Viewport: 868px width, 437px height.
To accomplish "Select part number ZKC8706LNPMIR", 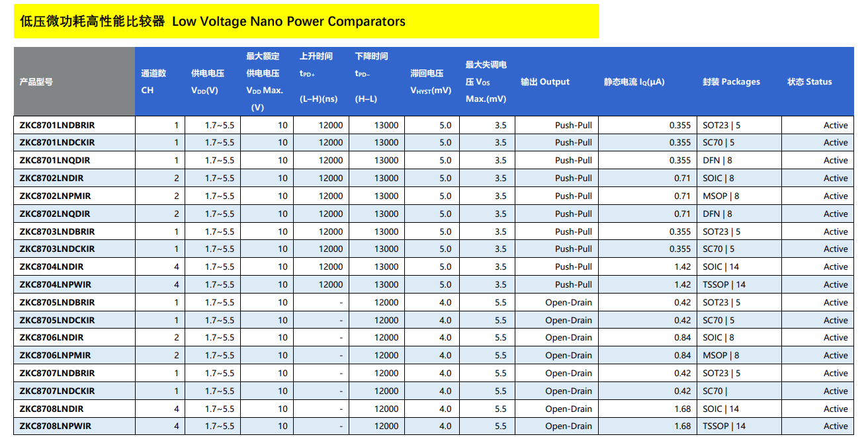I will [56, 356].
